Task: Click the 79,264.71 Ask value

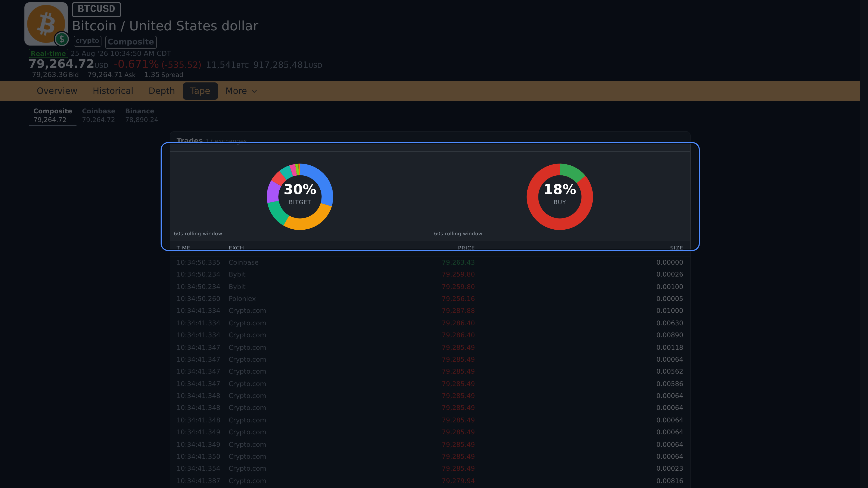Action: pyautogui.click(x=111, y=75)
